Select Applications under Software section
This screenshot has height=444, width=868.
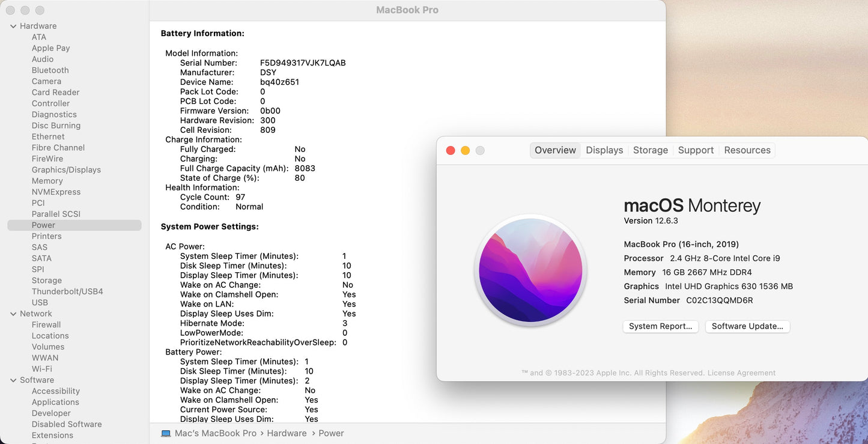[55, 403]
